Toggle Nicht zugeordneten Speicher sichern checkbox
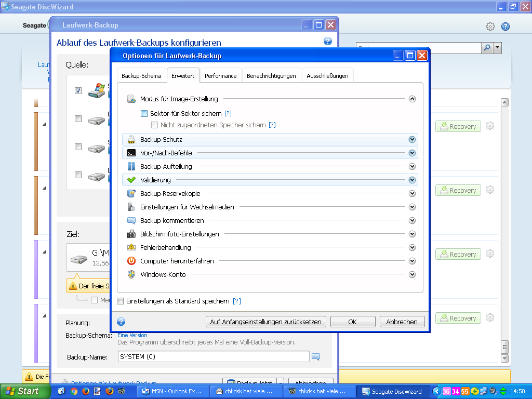Image resolution: width=532 pixels, height=399 pixels. coord(154,125)
